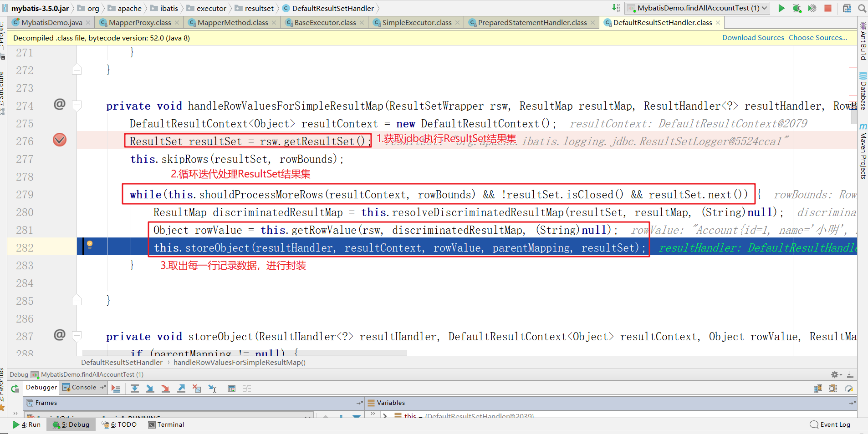Click handleRowValuesForSimpleResultMap() in editor breadcrumb
868x434 pixels.
pos(240,363)
